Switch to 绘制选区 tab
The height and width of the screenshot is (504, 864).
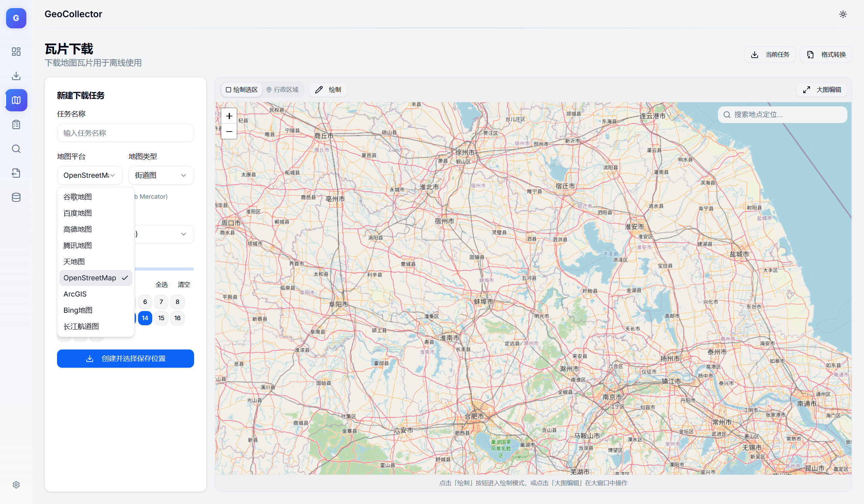coord(241,89)
